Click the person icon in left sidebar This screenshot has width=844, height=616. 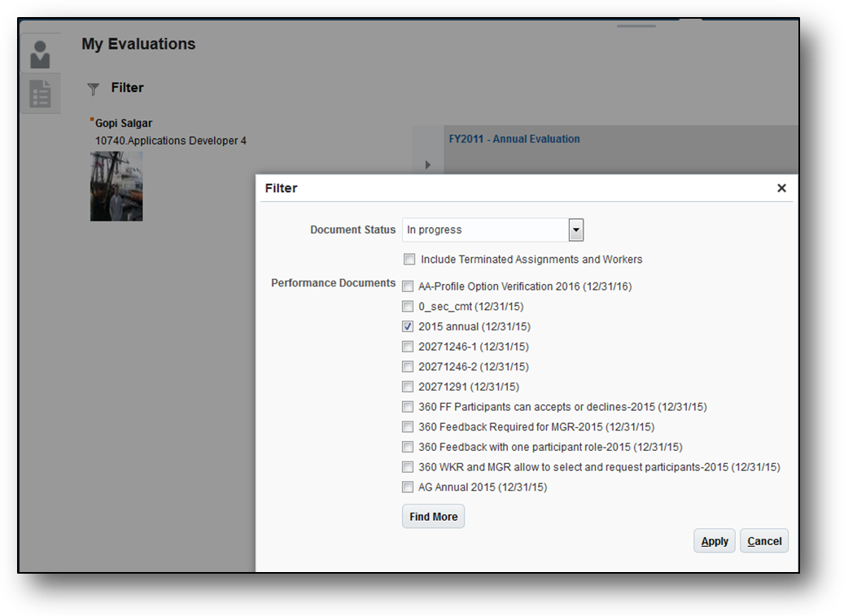(40, 54)
